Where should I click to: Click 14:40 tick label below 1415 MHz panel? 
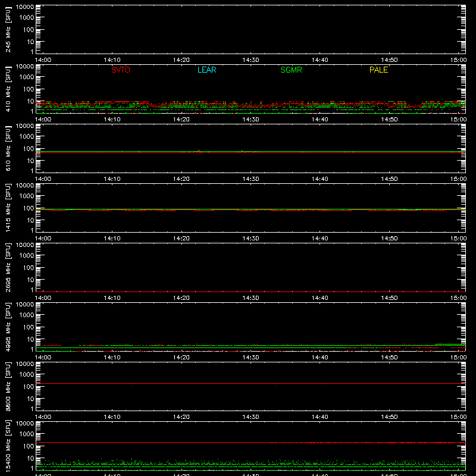click(320, 239)
